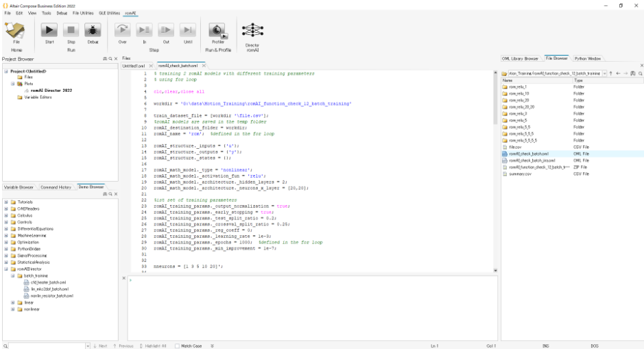Launch the Debug bug icon

click(x=93, y=30)
